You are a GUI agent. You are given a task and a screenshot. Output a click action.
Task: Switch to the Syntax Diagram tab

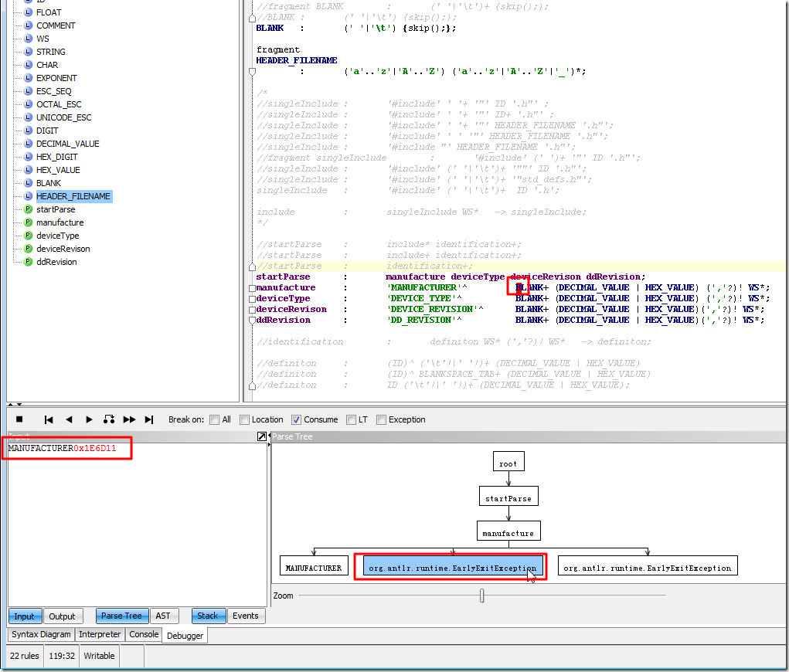click(x=41, y=634)
